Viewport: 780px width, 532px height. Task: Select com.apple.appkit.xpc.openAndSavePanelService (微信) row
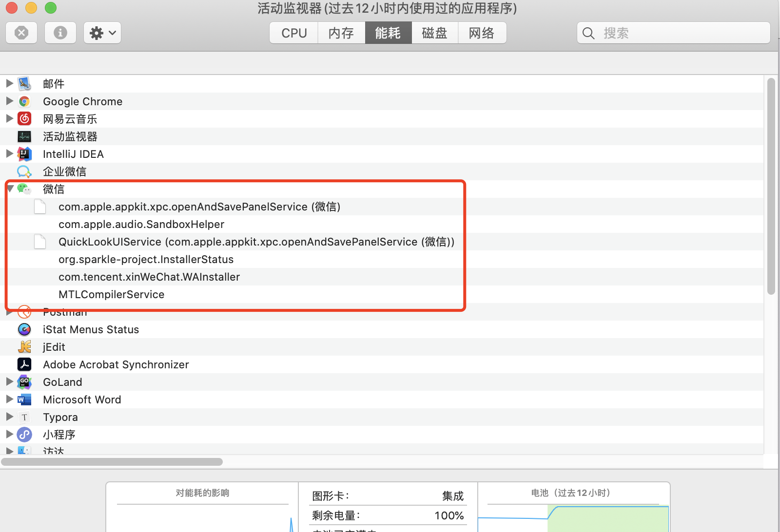pyautogui.click(x=382, y=207)
